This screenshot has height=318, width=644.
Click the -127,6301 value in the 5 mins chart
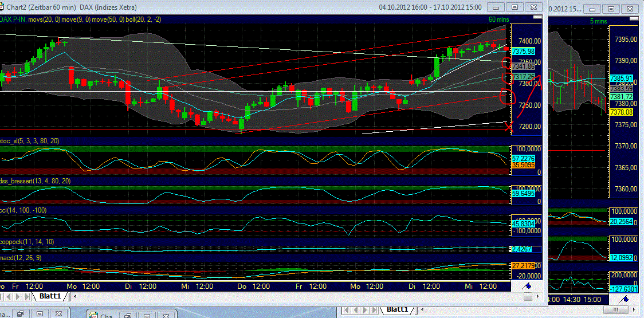click(x=623, y=289)
